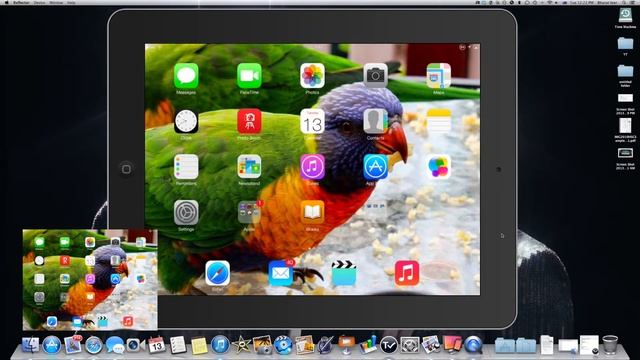Viewport: 640px width, 360px height.
Task: Open Music app in the iPad dock
Action: pos(407,273)
